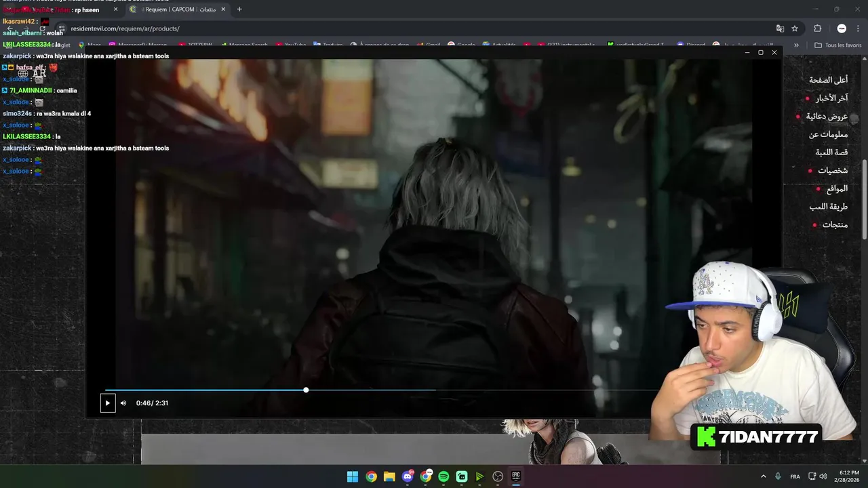The image size is (868, 488).
Task: Close the 'rp hseen' tab
Action: click(x=115, y=9)
